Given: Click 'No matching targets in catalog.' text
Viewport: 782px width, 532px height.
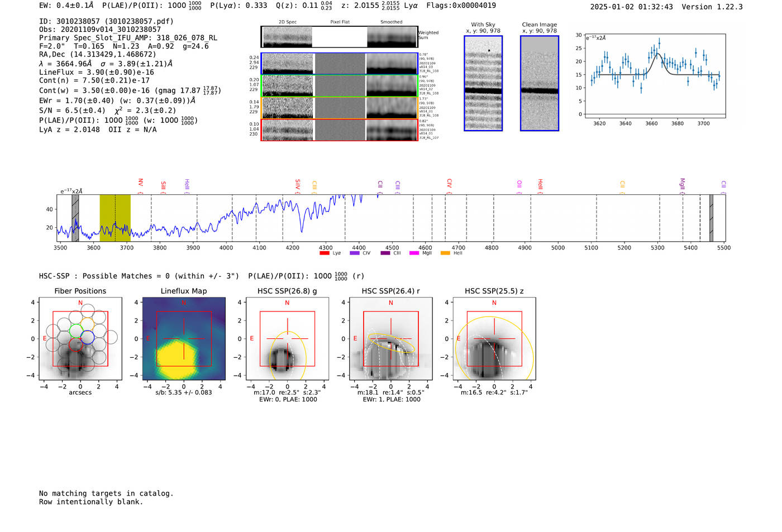Looking at the screenshot, I should click(x=106, y=493).
